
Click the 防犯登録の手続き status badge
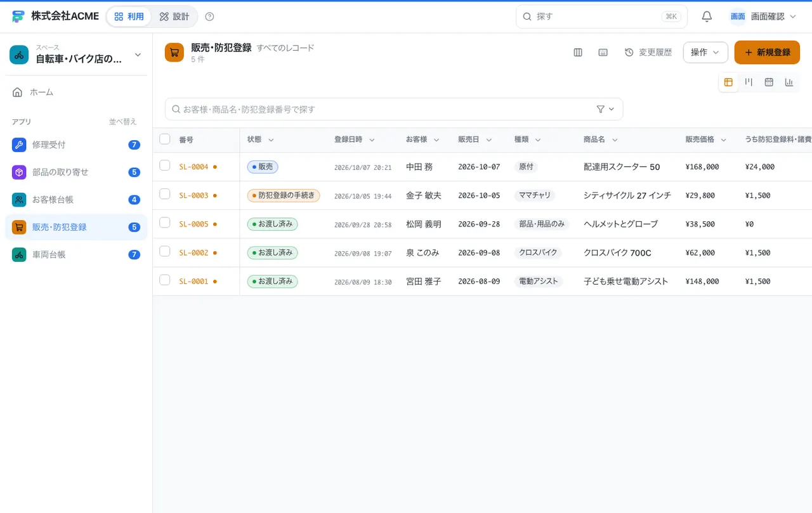284,195
